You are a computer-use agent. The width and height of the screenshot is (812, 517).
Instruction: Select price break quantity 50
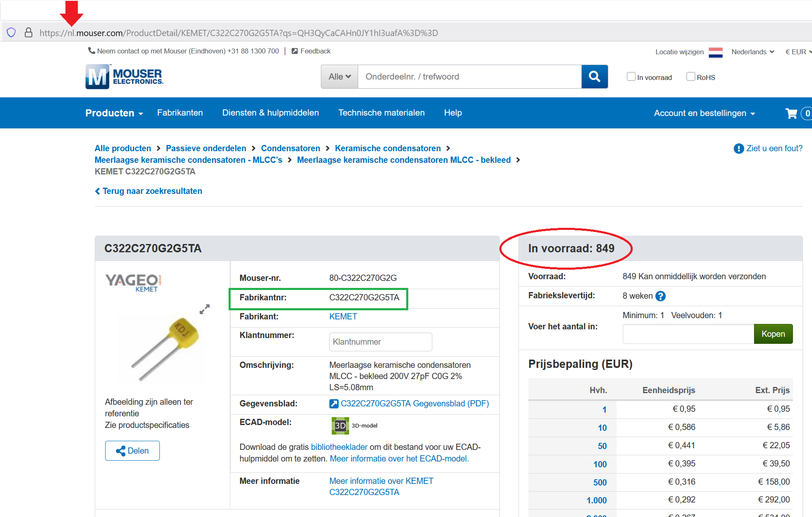(x=602, y=446)
